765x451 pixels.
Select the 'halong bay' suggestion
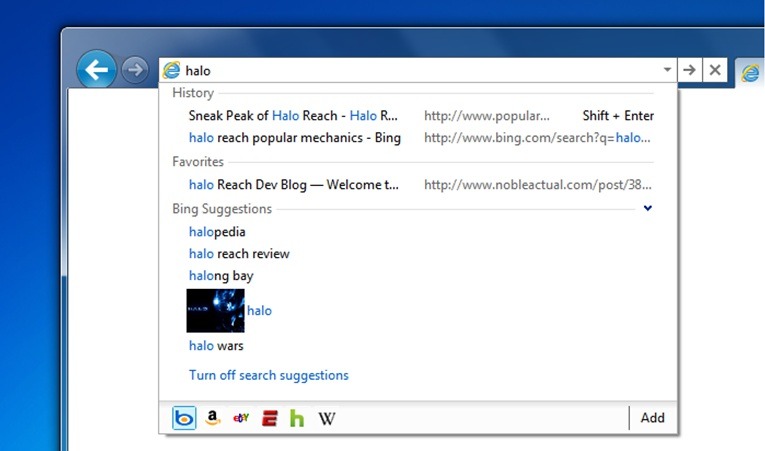(221, 276)
